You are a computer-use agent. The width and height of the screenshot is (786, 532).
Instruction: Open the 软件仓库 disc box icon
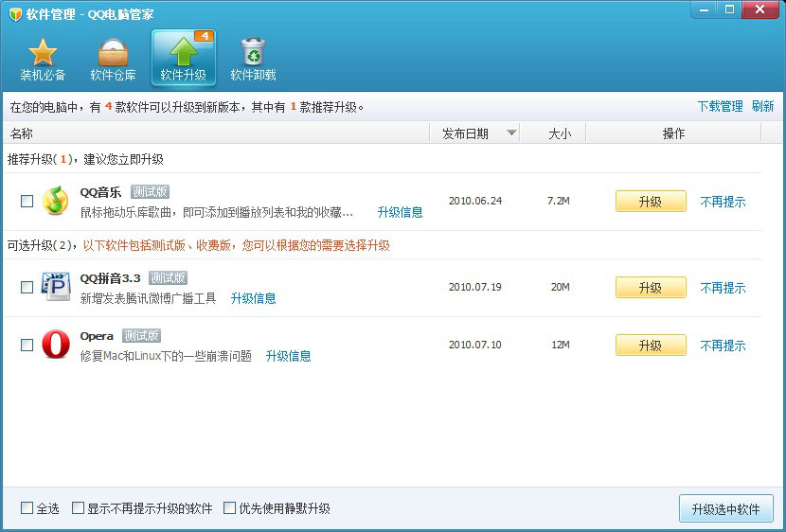tap(113, 53)
